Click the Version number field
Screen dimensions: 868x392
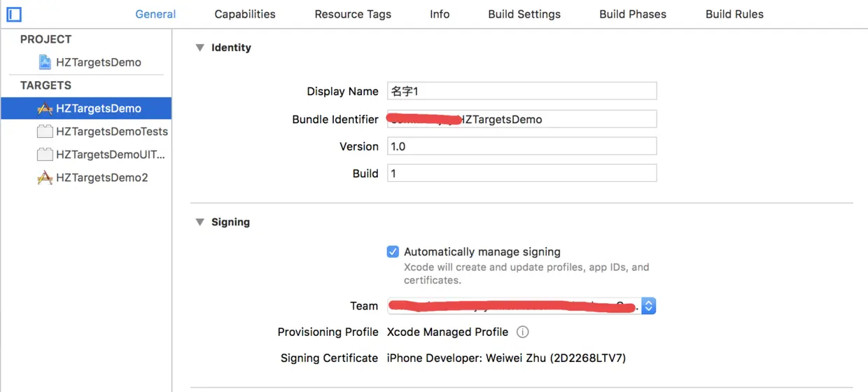point(521,146)
